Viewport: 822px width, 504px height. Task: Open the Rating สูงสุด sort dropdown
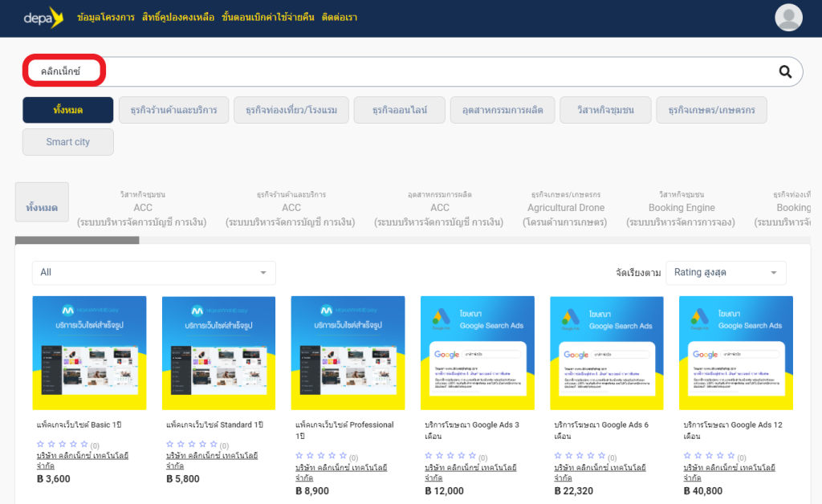726,272
